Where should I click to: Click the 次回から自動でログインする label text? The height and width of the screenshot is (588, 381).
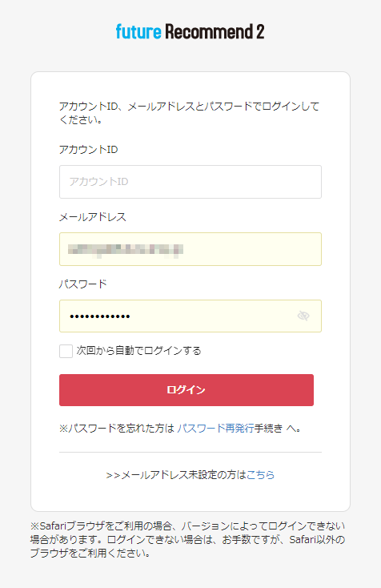tap(139, 351)
